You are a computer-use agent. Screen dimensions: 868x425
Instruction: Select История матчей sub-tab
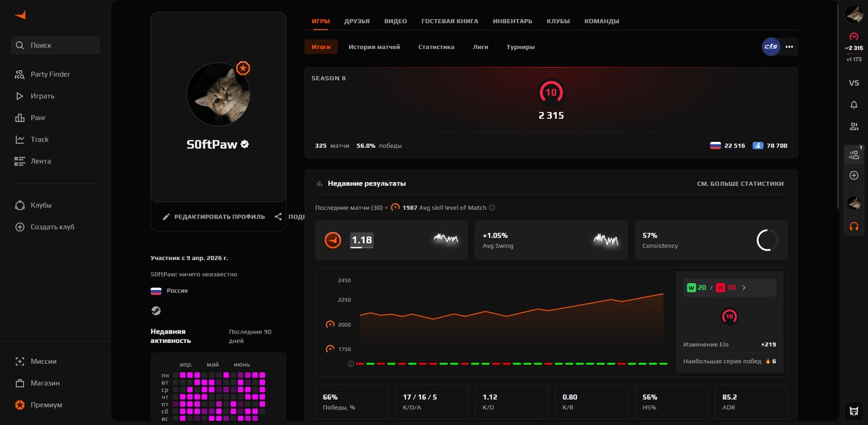click(374, 47)
